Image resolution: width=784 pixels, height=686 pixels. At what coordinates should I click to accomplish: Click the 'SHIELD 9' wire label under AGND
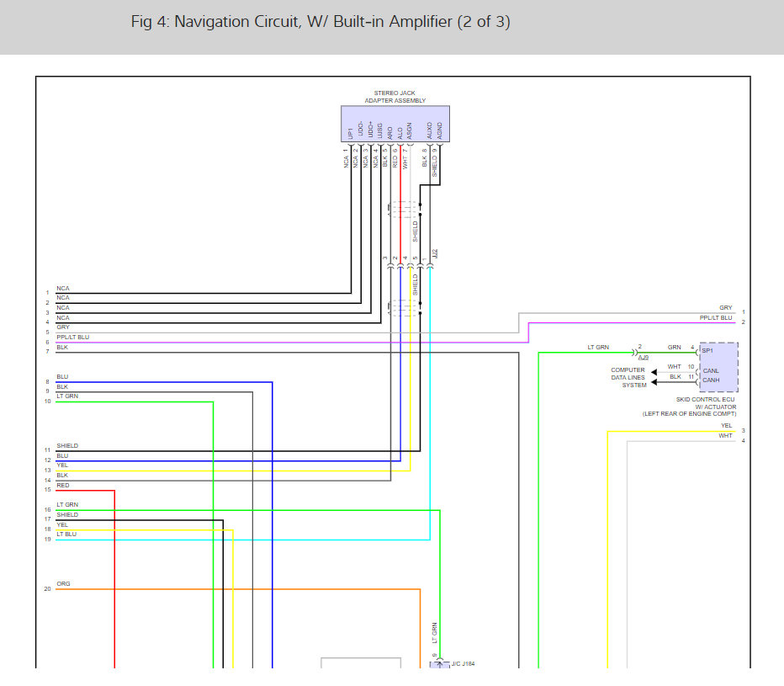pyautogui.click(x=435, y=162)
